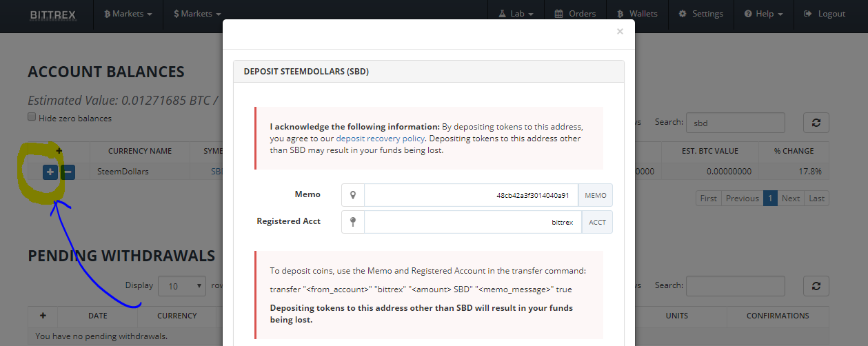Open the Dollar Markets dropdown
The width and height of the screenshot is (868, 346).
(197, 14)
